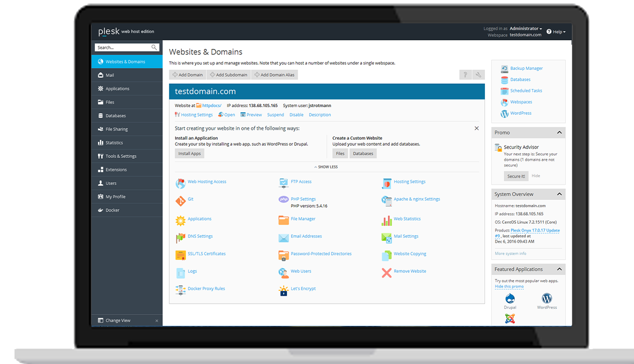
Task: Click the plesk logo
Action: [109, 31]
